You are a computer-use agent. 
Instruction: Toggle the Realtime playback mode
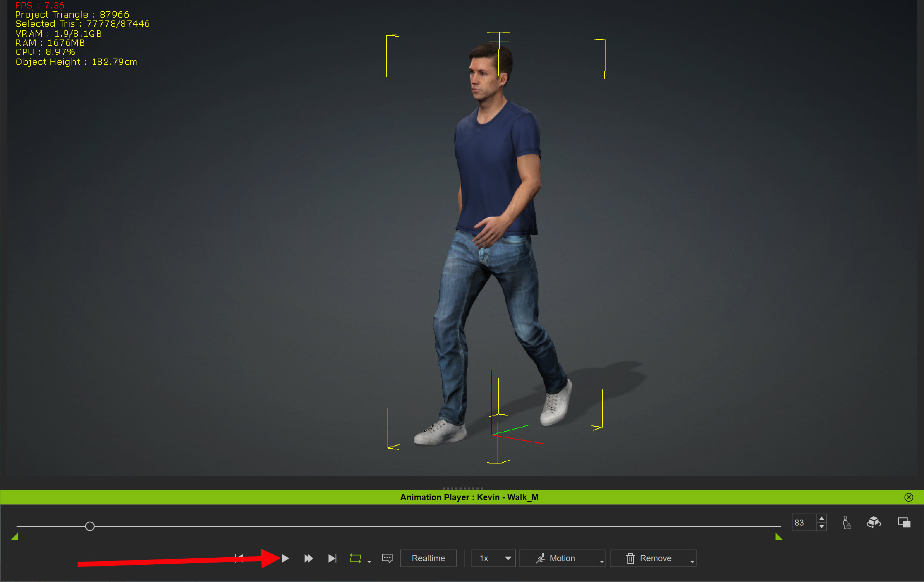(428, 558)
